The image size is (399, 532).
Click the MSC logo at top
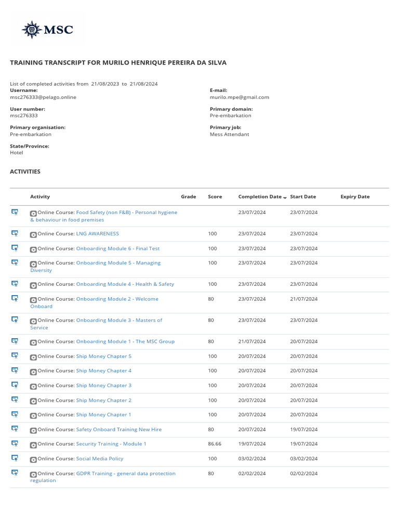47,30
